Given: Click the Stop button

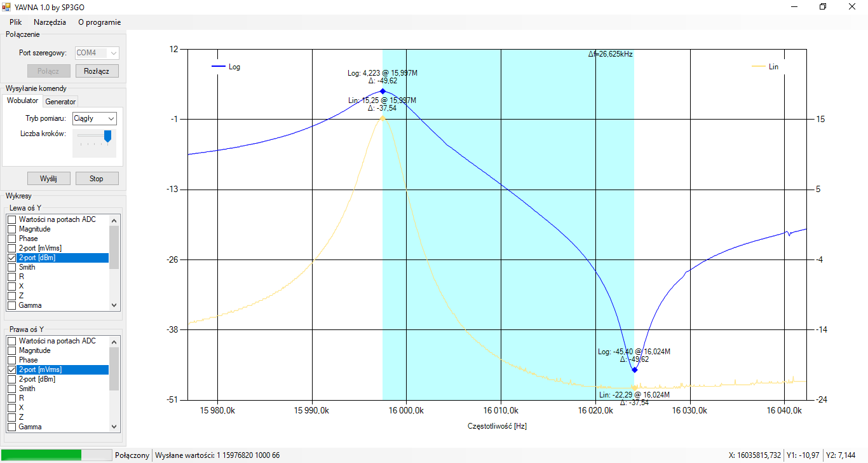Looking at the screenshot, I should pyautogui.click(x=97, y=179).
